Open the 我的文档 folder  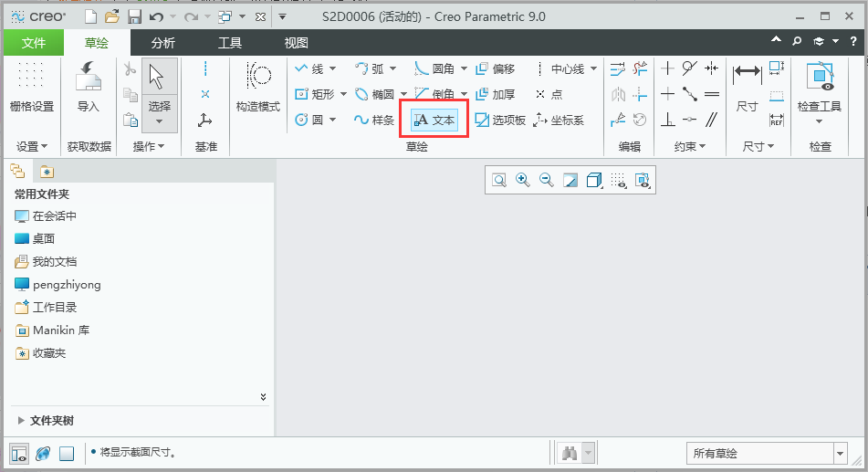[x=46, y=261]
